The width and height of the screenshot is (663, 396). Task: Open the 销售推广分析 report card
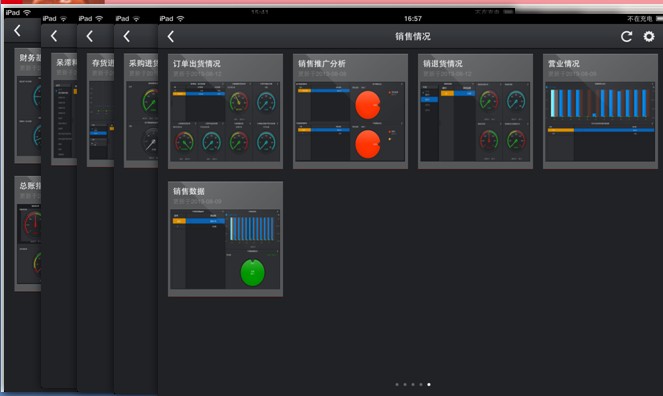[350, 111]
